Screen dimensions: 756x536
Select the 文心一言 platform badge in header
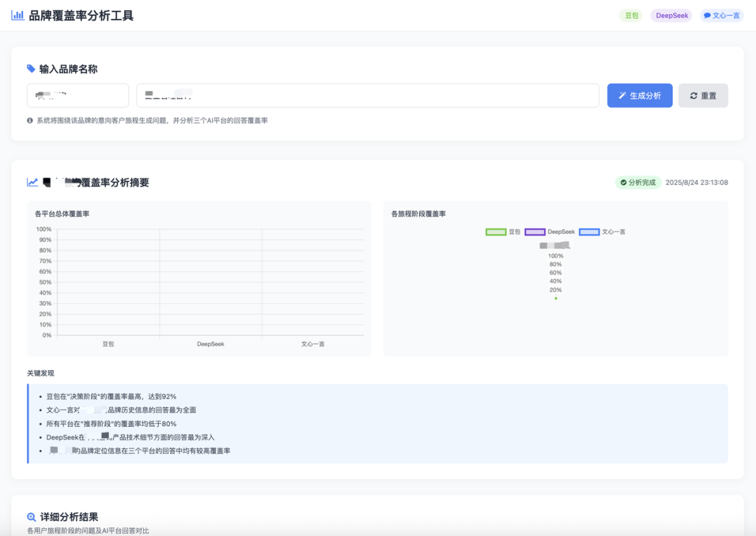point(722,15)
